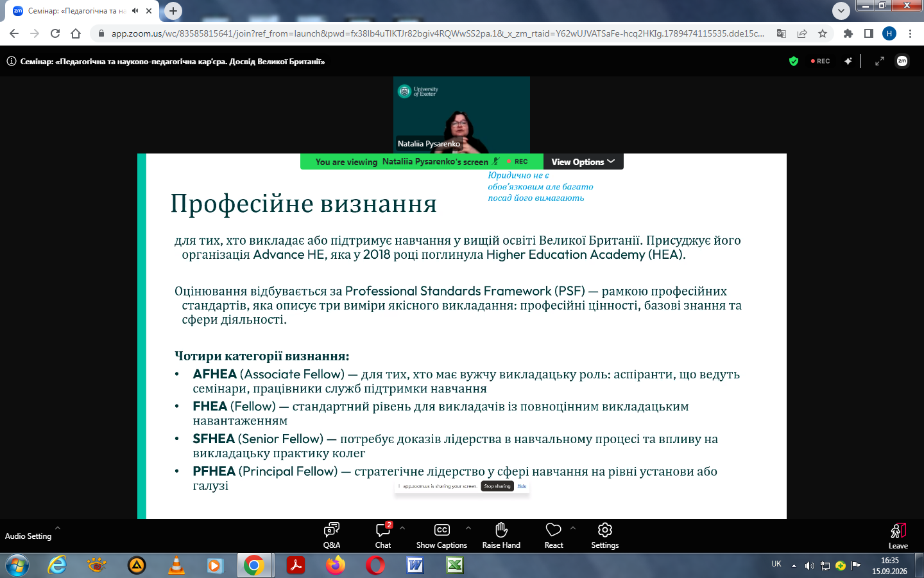Open the Chat panel
Image resolution: width=924 pixels, height=578 pixels.
(x=383, y=536)
